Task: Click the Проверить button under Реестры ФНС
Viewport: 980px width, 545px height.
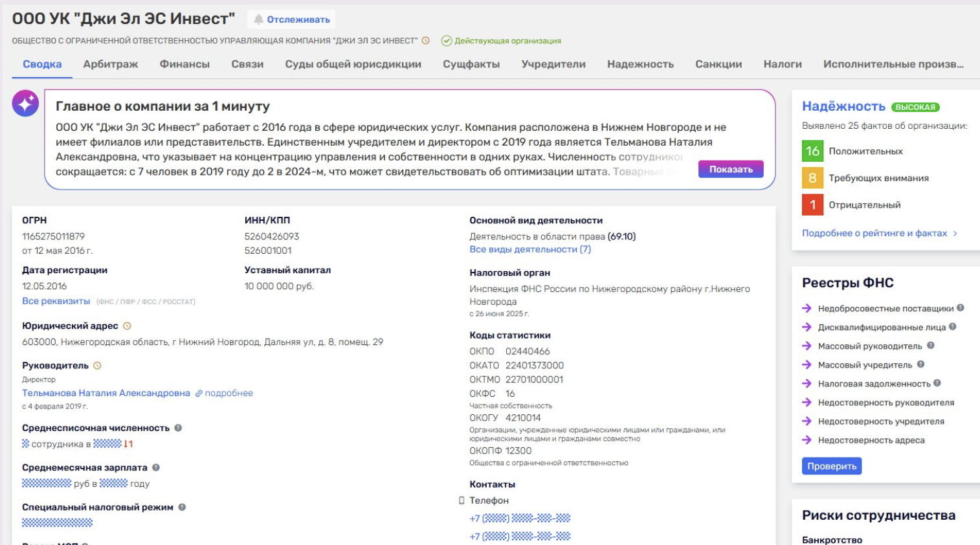Action: 832,466
